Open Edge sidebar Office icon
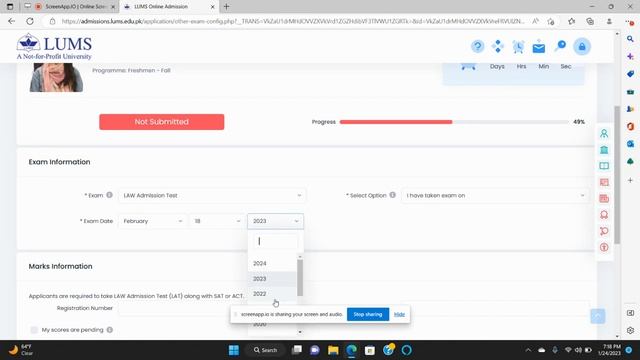Screen dimensions: 640x360 [x=630, y=127]
